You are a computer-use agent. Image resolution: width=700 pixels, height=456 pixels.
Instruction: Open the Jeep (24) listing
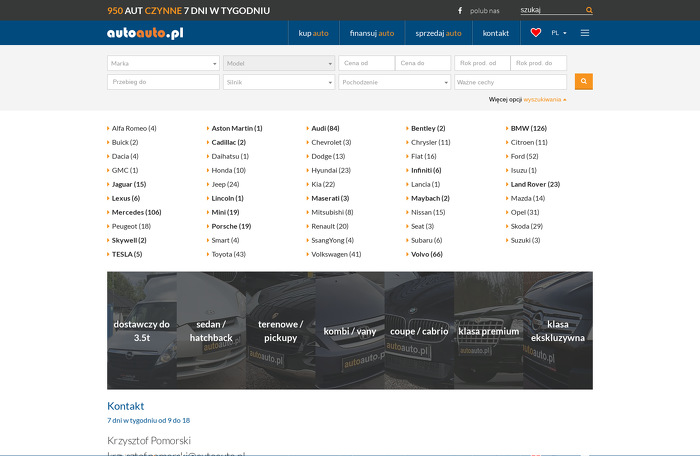tap(225, 184)
